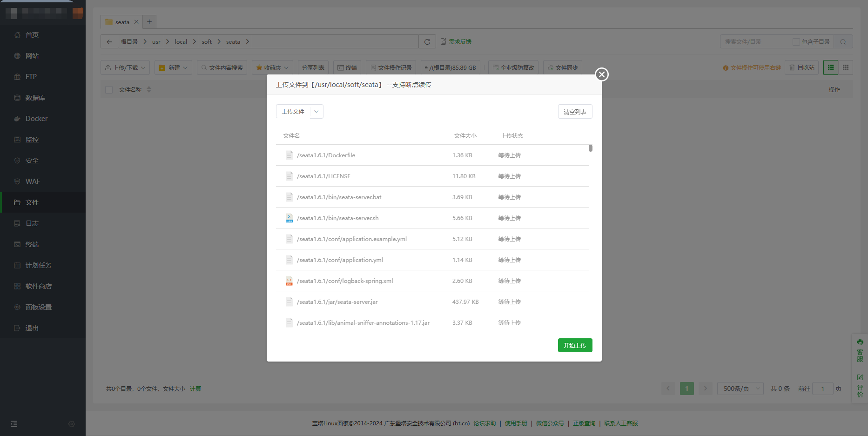Switch to list view icon
Viewport: 868px width, 436px height.
(831, 67)
